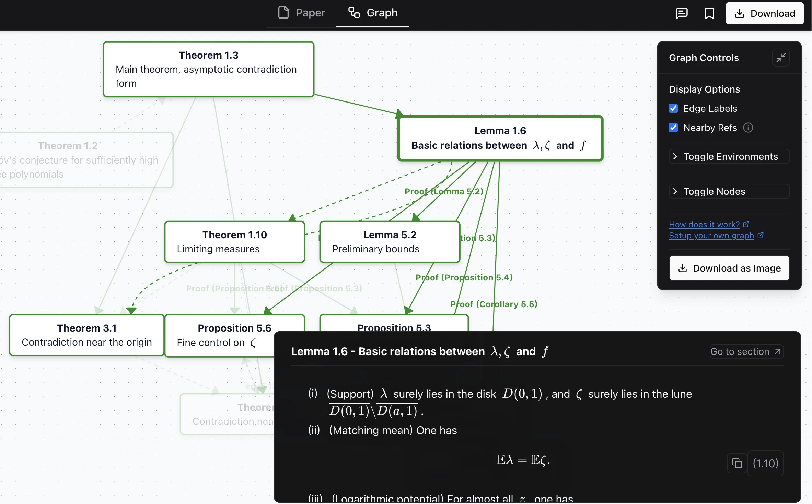Open the comments panel

pos(682,13)
